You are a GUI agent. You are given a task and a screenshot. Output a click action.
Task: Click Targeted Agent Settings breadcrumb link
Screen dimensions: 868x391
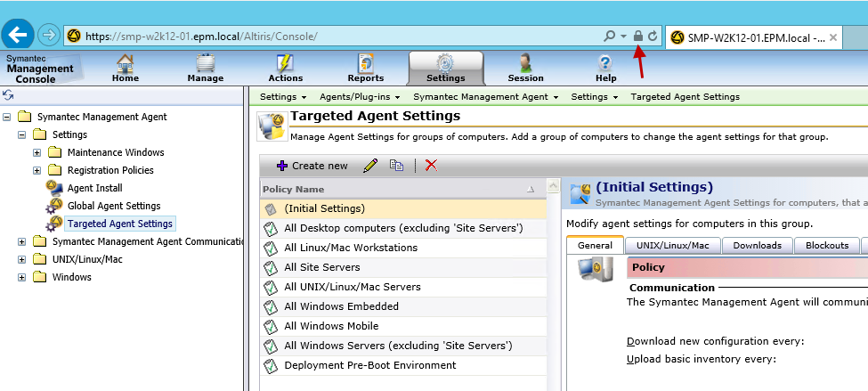685,96
